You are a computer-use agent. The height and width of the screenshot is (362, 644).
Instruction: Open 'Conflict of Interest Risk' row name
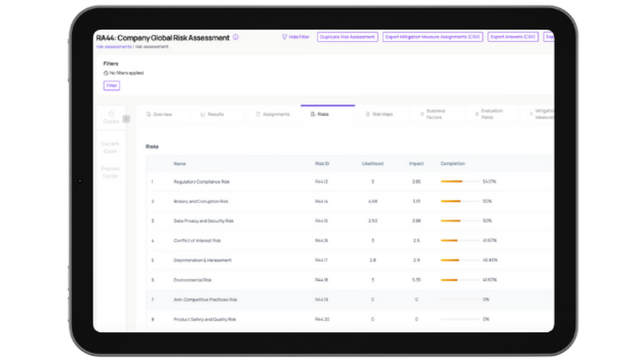(x=197, y=241)
